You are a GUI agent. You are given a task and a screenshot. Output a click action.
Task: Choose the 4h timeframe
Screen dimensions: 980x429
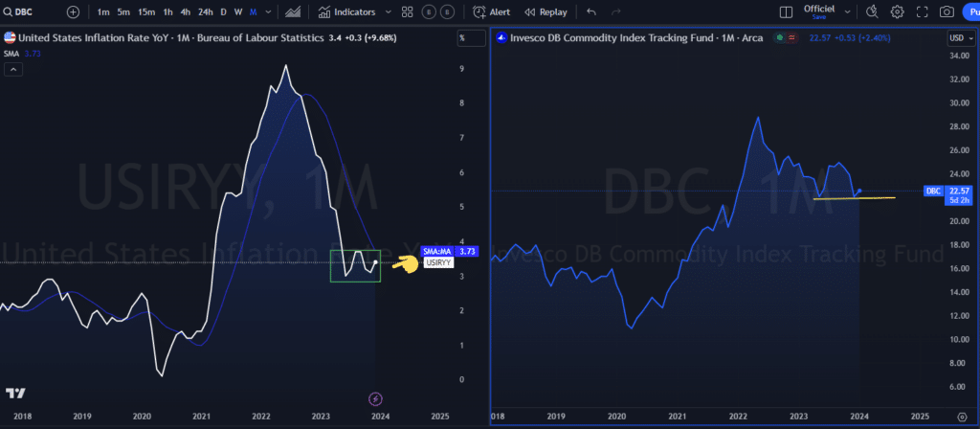click(x=185, y=11)
